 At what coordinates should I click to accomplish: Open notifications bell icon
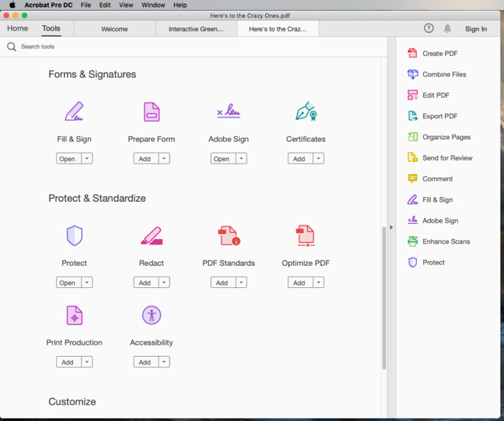447,28
